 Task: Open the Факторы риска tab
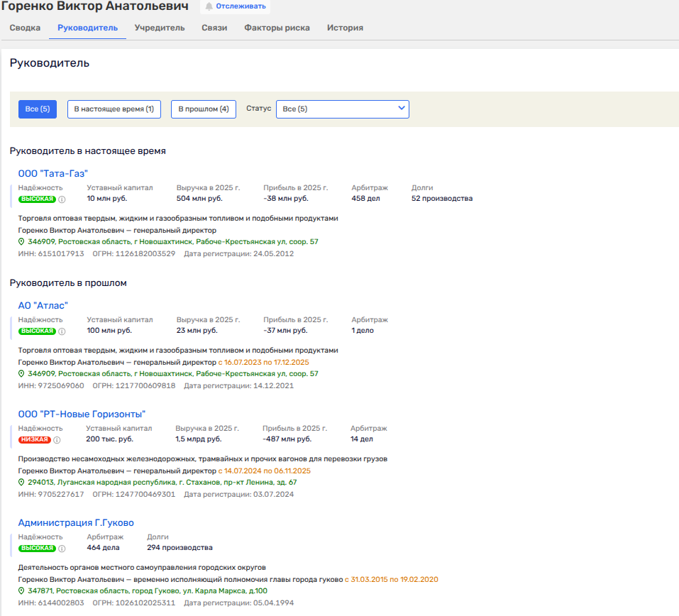(x=277, y=28)
